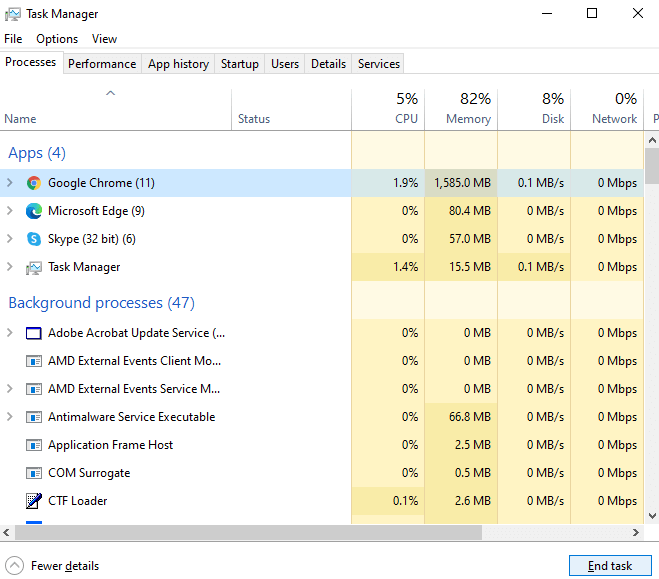Sort by the Name column header
This screenshot has width=659, height=579.
[116, 109]
